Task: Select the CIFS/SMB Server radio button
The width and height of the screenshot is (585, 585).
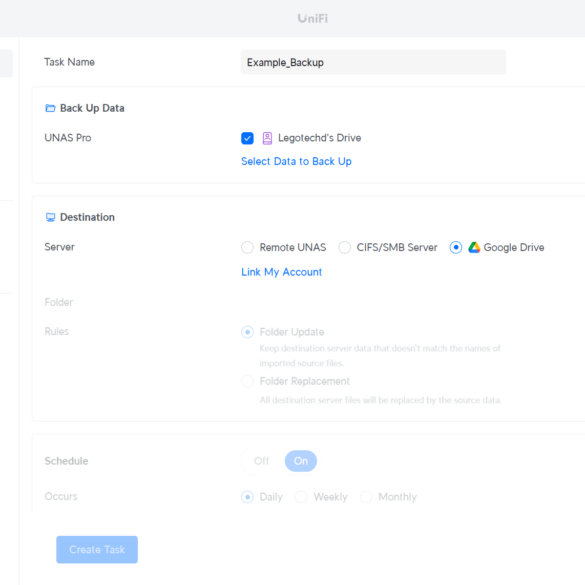Action: [x=344, y=247]
